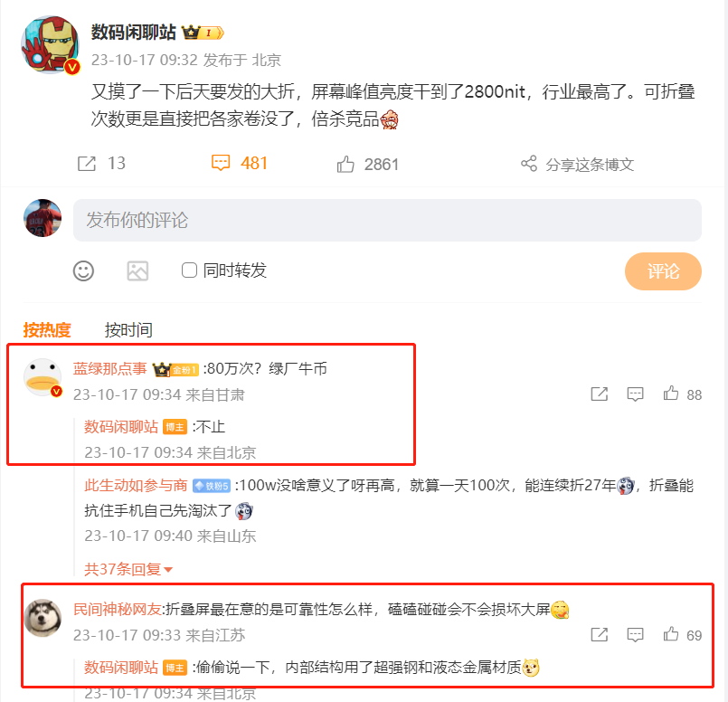Click the share icon beside 分享这条博文
Screen dimensions: 728x702
point(529,164)
